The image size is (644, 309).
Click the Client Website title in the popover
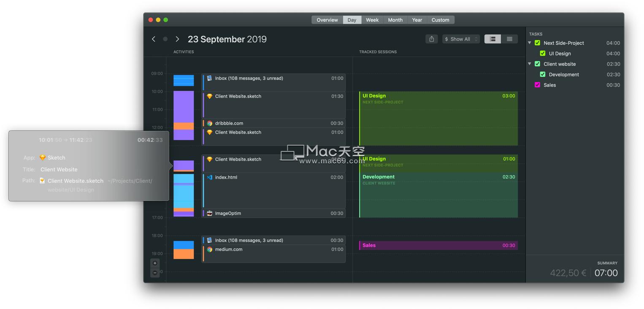(59, 169)
